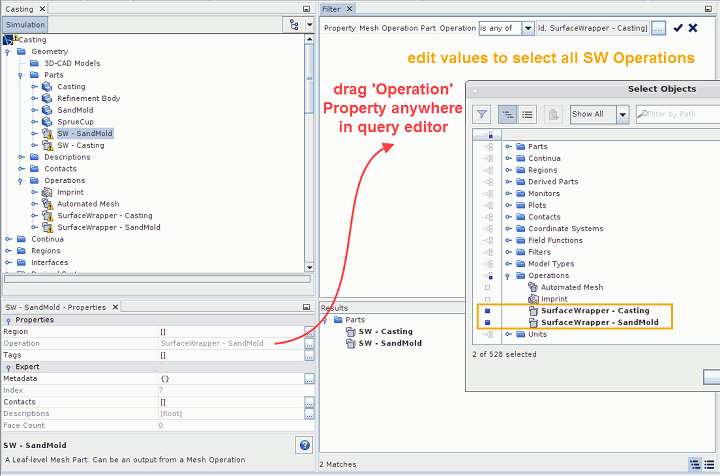720x476 pixels.
Task: Select the Automated Mesh operation icon in tree
Action: [47, 204]
